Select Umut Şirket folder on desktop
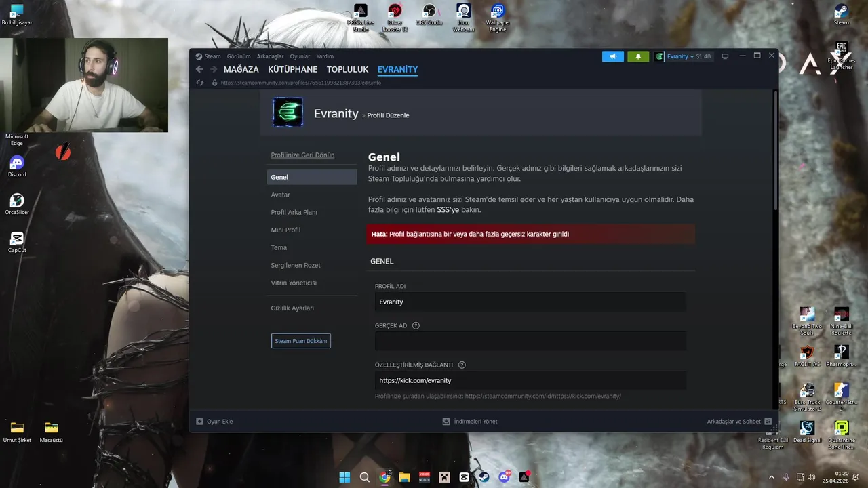This screenshot has width=868, height=488. pos(17,432)
